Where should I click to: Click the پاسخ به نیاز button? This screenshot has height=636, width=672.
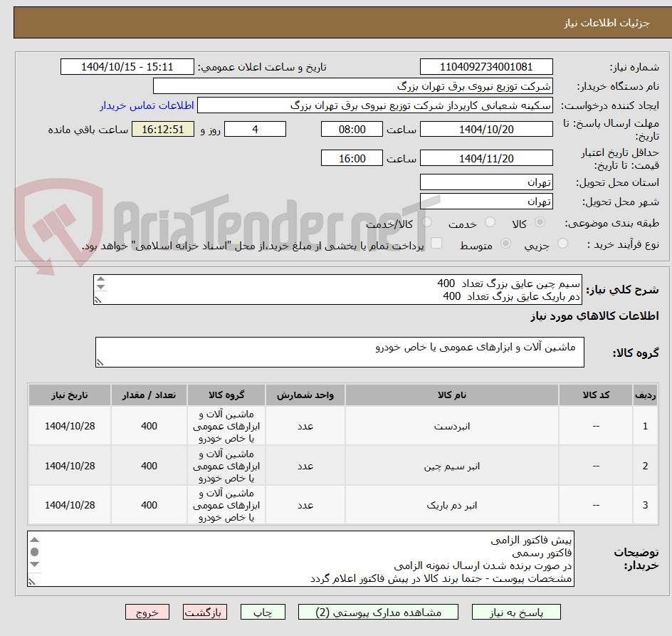[516, 612]
